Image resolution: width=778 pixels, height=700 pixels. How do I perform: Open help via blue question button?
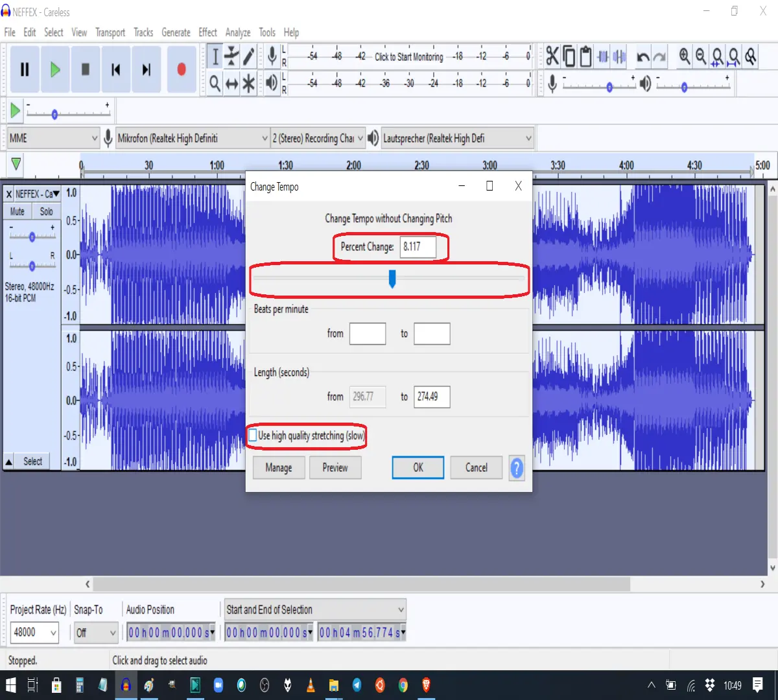coord(517,467)
